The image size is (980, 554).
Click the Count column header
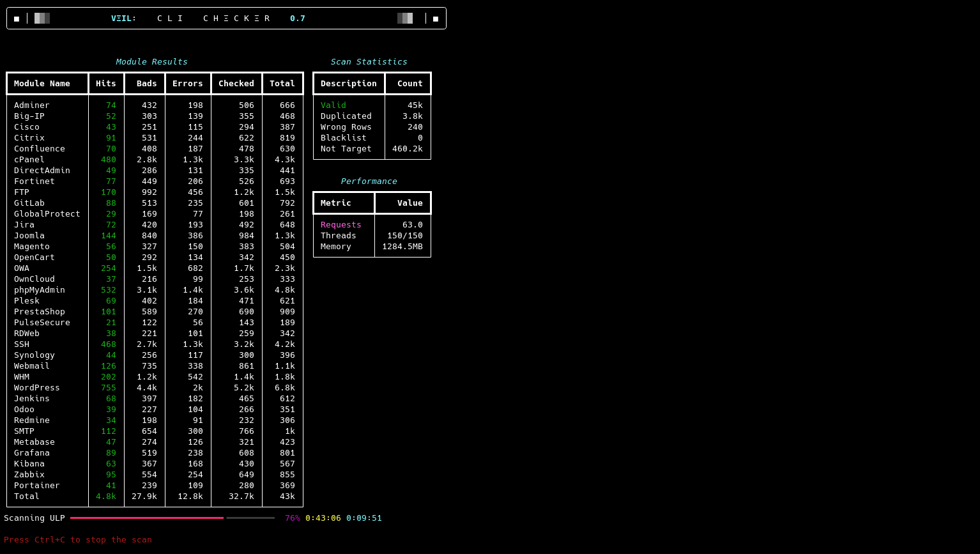(410, 84)
